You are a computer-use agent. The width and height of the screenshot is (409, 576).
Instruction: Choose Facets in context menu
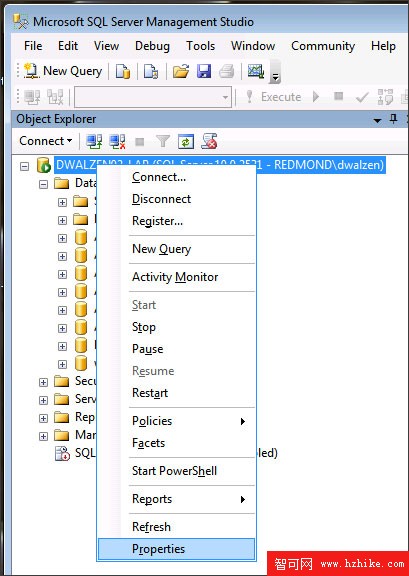click(x=176, y=443)
